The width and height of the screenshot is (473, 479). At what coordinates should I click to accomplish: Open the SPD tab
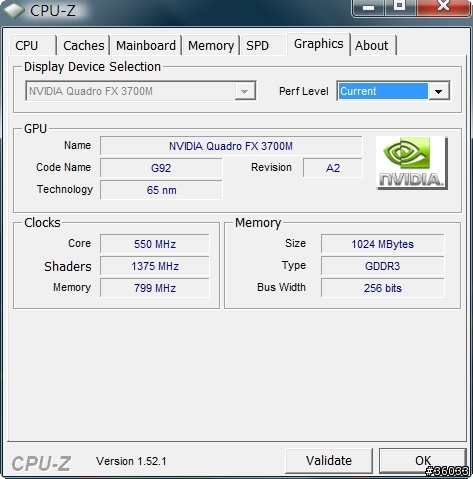click(263, 45)
